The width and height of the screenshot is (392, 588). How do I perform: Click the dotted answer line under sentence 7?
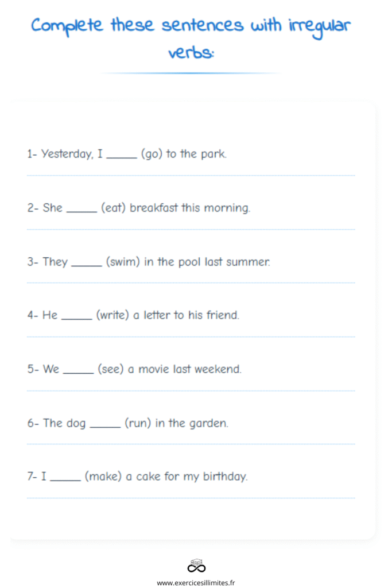(x=191, y=498)
